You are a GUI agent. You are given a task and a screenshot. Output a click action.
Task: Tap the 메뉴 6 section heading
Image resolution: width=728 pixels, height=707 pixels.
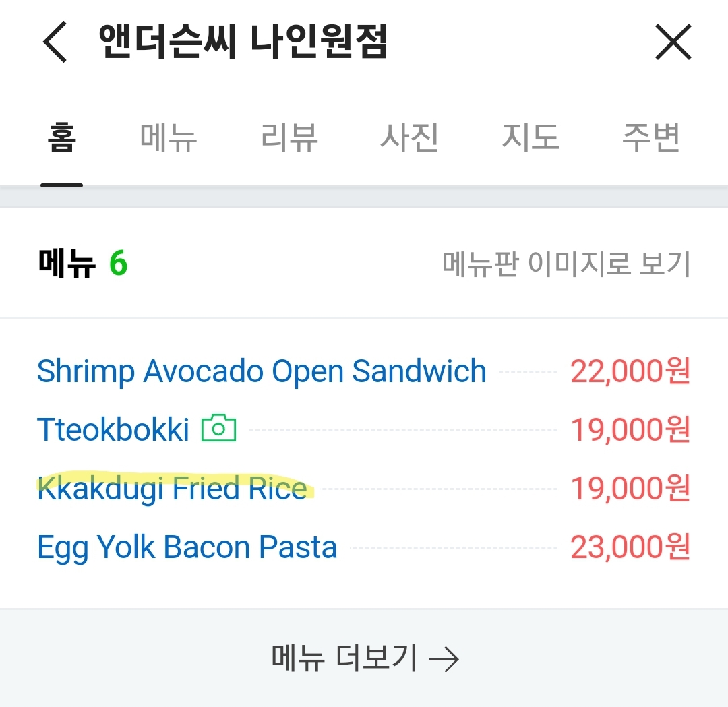pos(83,264)
